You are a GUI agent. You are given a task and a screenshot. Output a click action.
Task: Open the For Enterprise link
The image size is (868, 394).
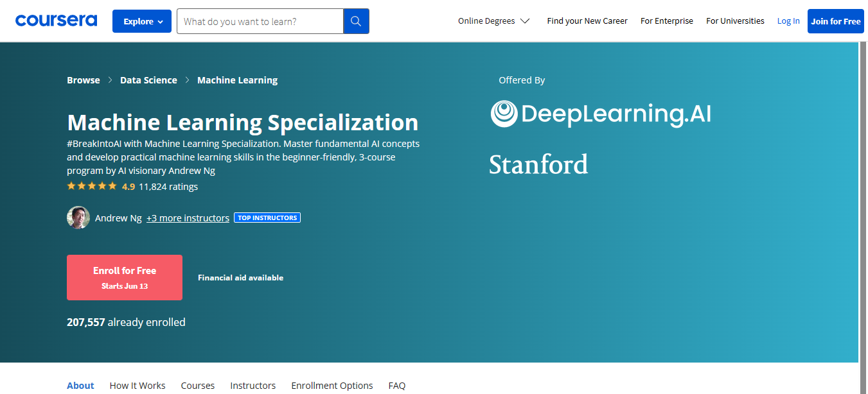click(667, 21)
